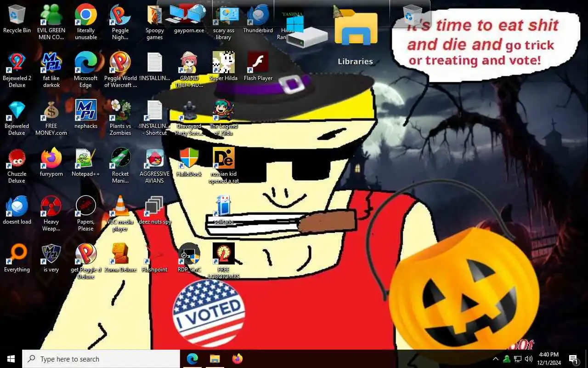The height and width of the screenshot is (368, 588).
Task: Click the green user tray icon
Action: coord(507,359)
